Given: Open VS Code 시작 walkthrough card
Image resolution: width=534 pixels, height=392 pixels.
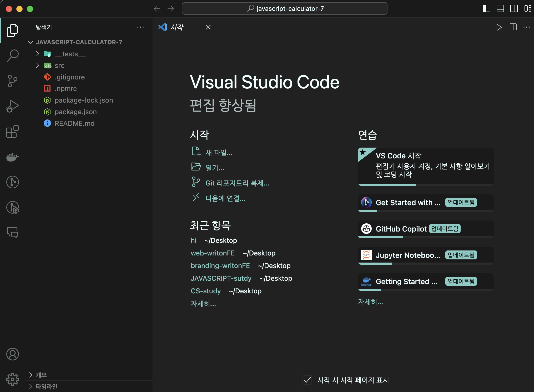Looking at the screenshot, I should point(426,166).
